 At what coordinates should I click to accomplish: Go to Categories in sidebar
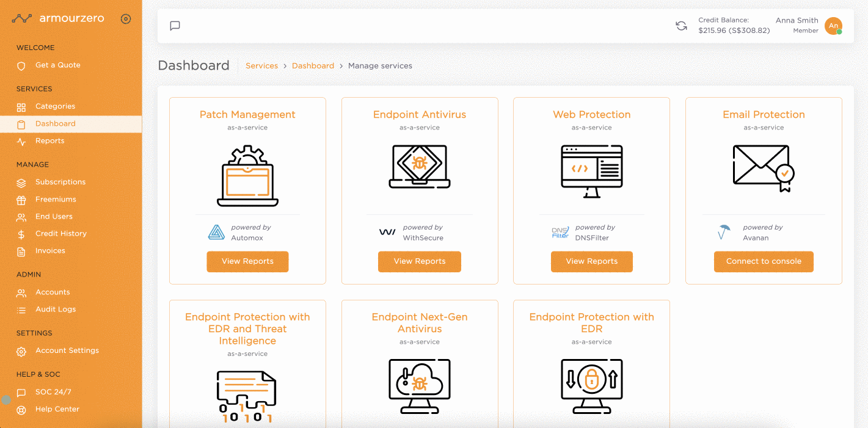[x=56, y=106]
